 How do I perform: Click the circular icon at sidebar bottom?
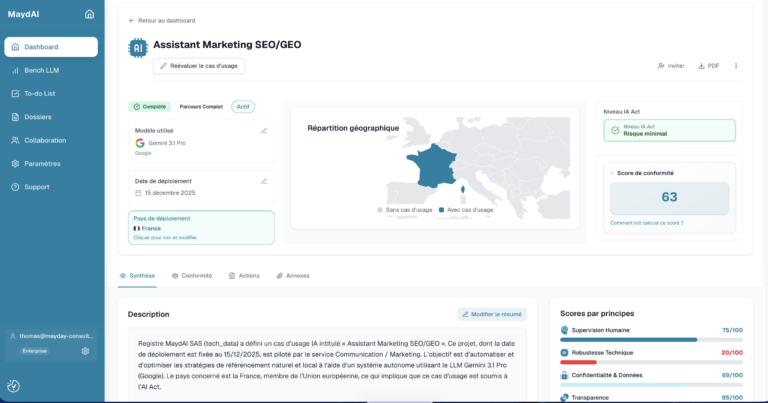[14, 386]
